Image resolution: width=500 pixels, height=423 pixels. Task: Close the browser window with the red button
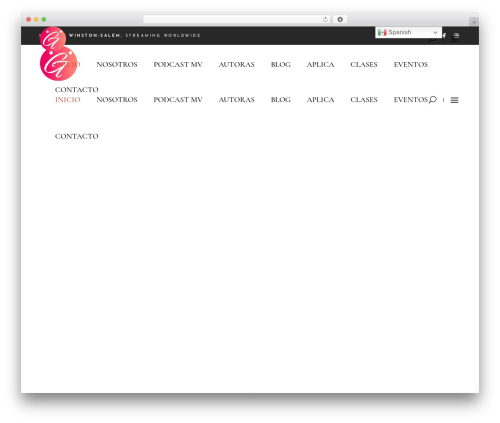click(x=29, y=19)
